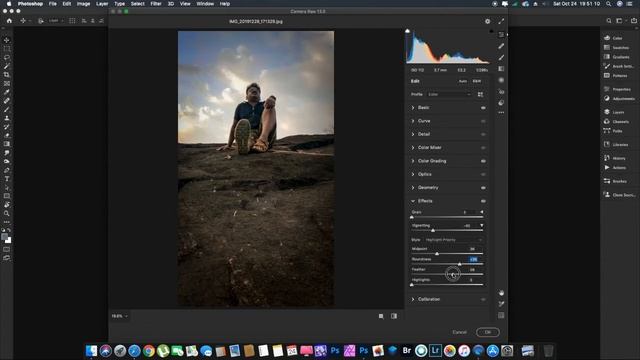Open the zoom level dropdown
The width and height of the screenshot is (640, 360).
[120, 316]
